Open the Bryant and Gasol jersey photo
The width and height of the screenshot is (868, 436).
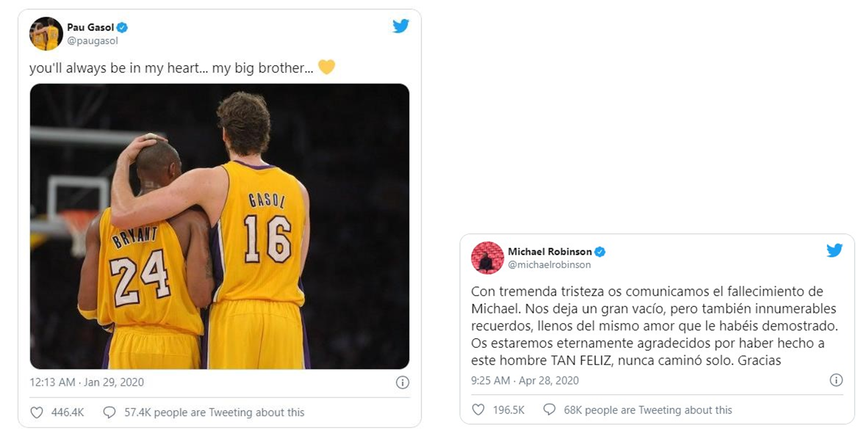pyautogui.click(x=219, y=226)
